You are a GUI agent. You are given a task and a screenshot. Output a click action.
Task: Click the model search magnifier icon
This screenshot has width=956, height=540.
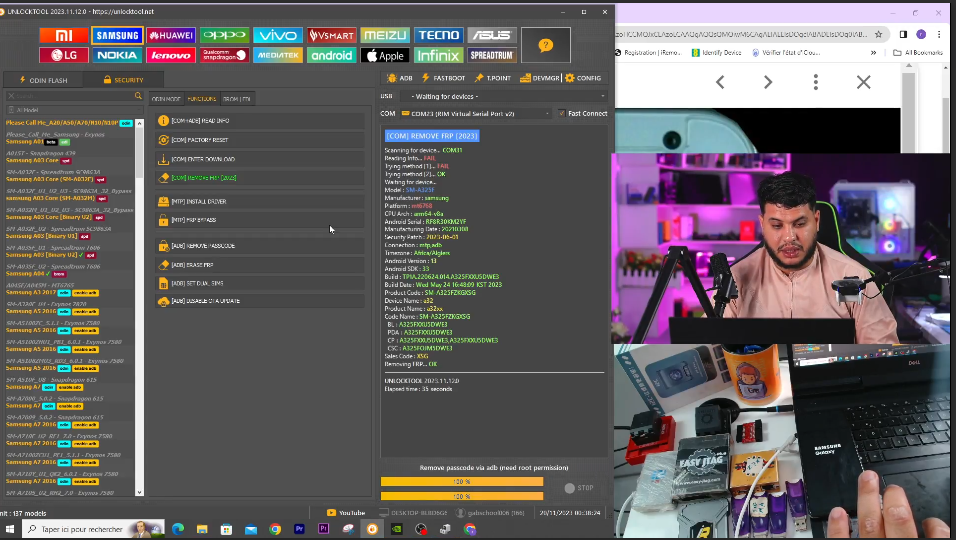pyautogui.click(x=138, y=96)
